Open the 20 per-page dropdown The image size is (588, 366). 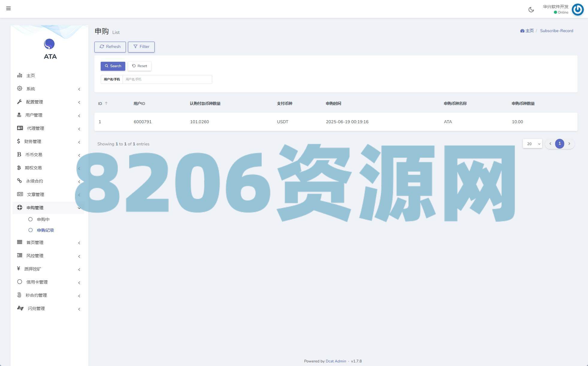coord(532,144)
